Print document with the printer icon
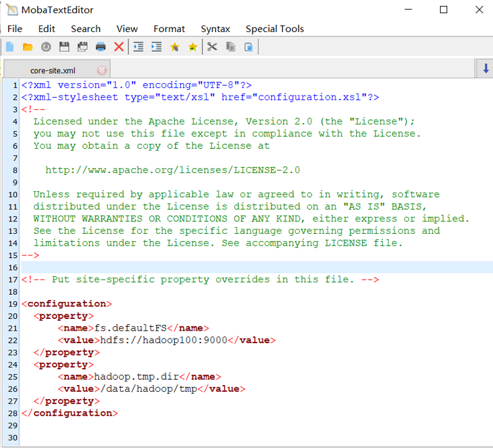This screenshot has height=448, width=493. [101, 47]
